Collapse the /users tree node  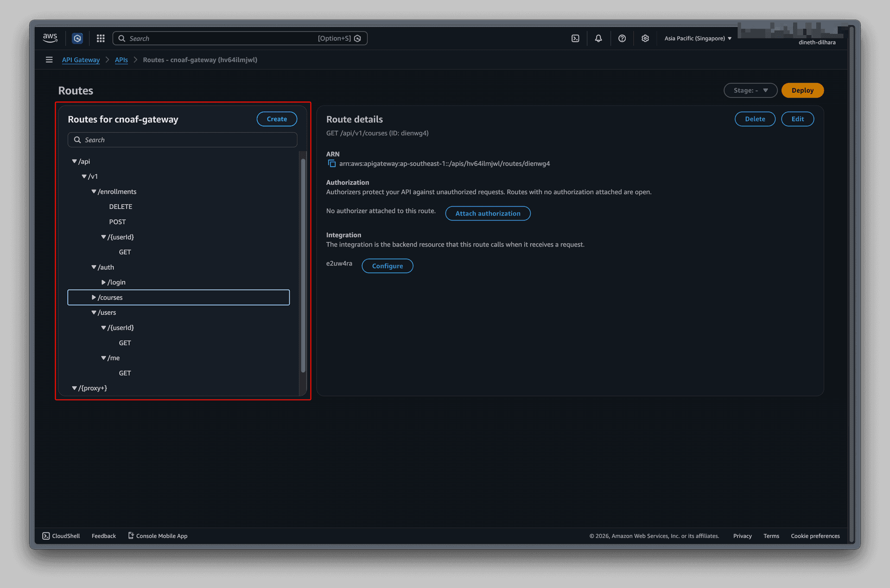click(x=94, y=313)
